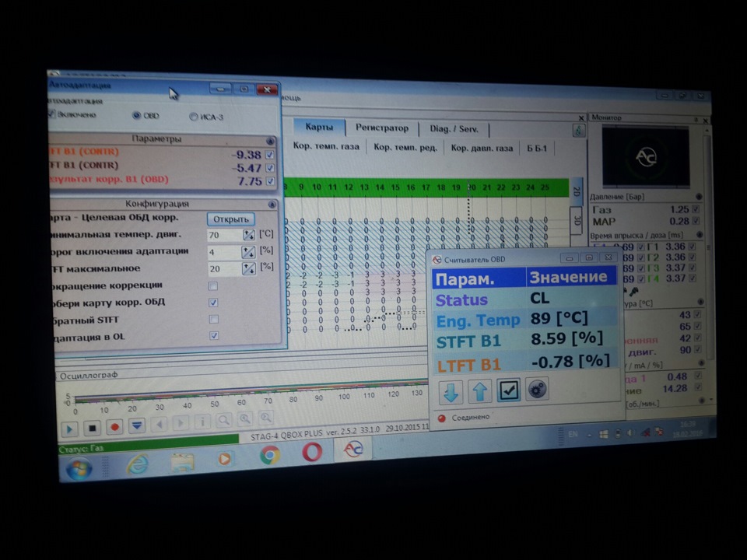Collapse the Параметры section
This screenshot has height=560, width=747.
click(x=270, y=142)
